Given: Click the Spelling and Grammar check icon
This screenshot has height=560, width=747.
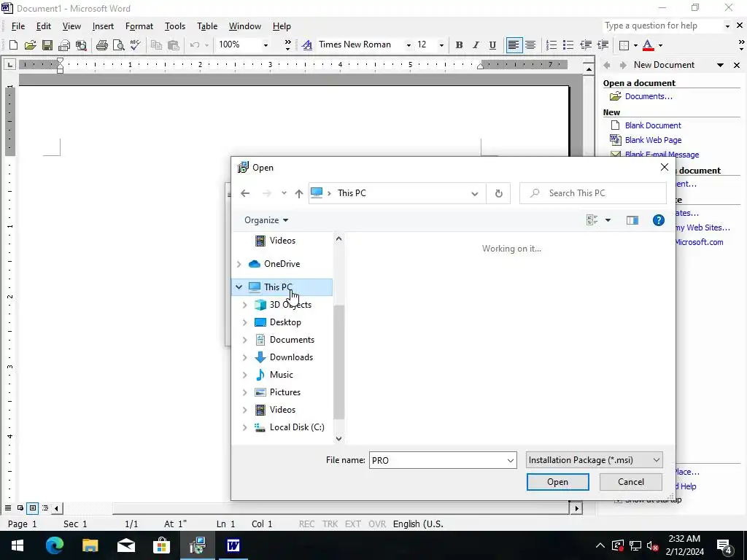Looking at the screenshot, I should (135, 45).
